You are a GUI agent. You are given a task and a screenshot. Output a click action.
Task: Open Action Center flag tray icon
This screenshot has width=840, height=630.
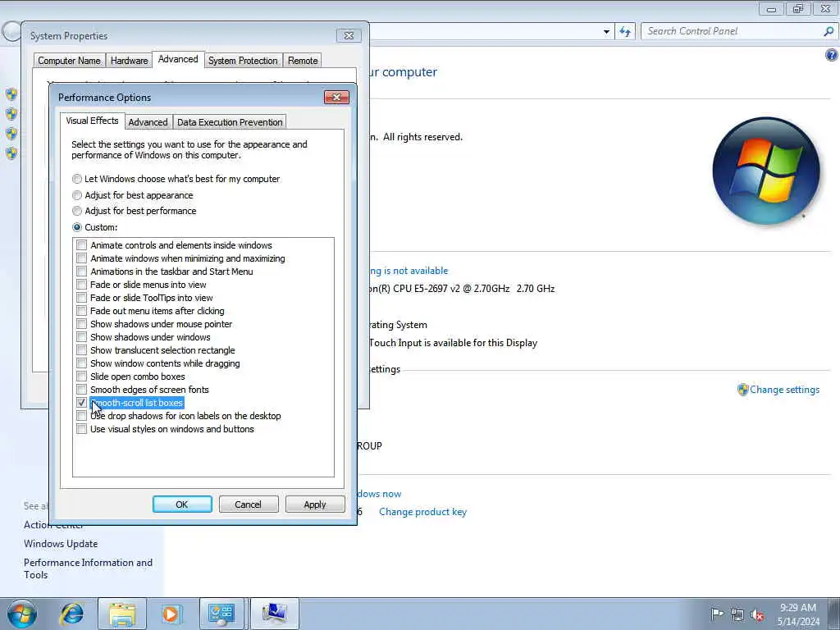[717, 614]
